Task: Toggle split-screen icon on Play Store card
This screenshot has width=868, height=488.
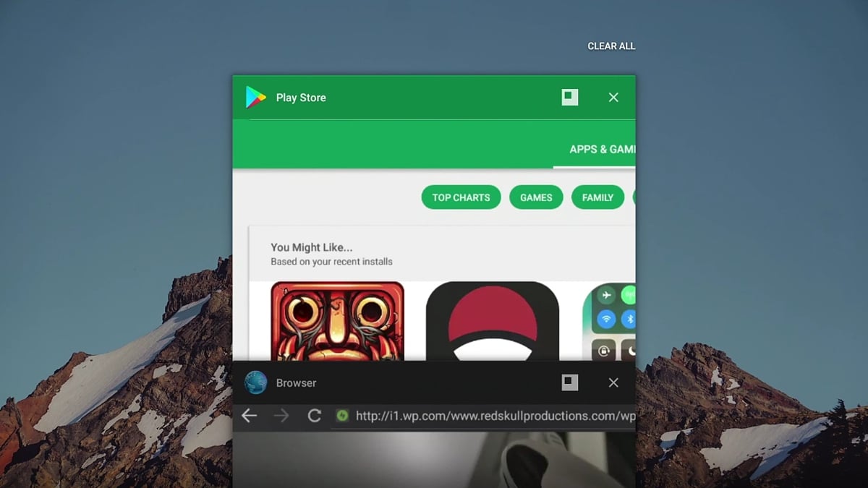Action: pyautogui.click(x=570, y=97)
